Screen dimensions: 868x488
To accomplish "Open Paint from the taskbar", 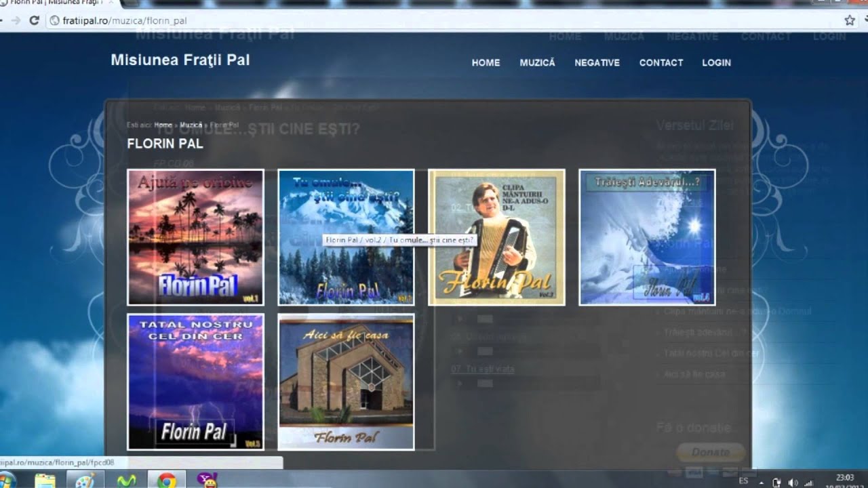I will coord(85,480).
